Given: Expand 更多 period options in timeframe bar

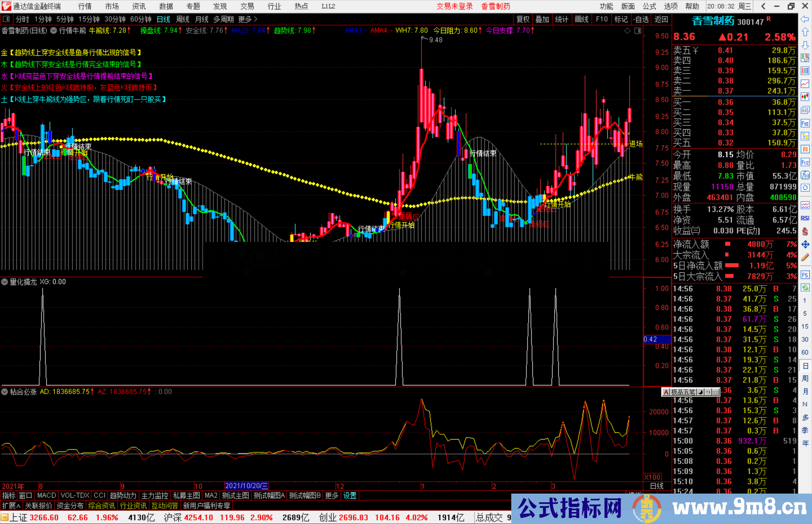Looking at the screenshot, I should click(x=247, y=19).
